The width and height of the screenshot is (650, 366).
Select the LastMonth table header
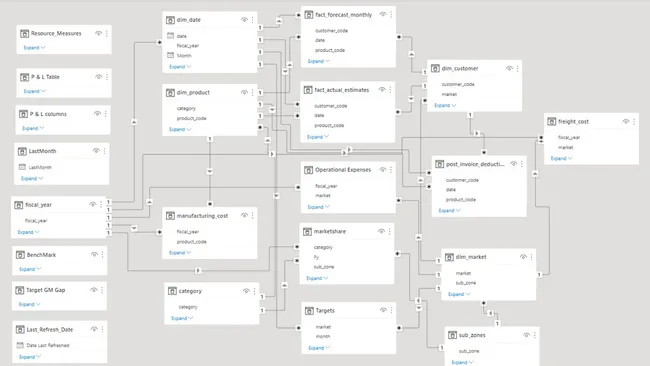[x=42, y=151]
